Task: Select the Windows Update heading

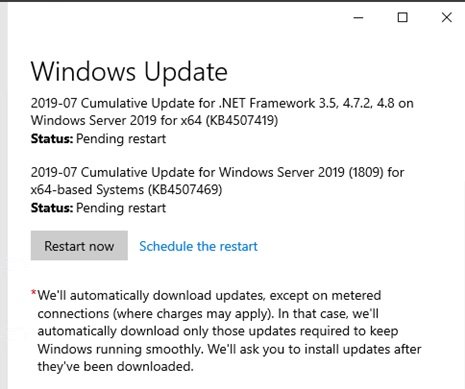Action: [129, 72]
